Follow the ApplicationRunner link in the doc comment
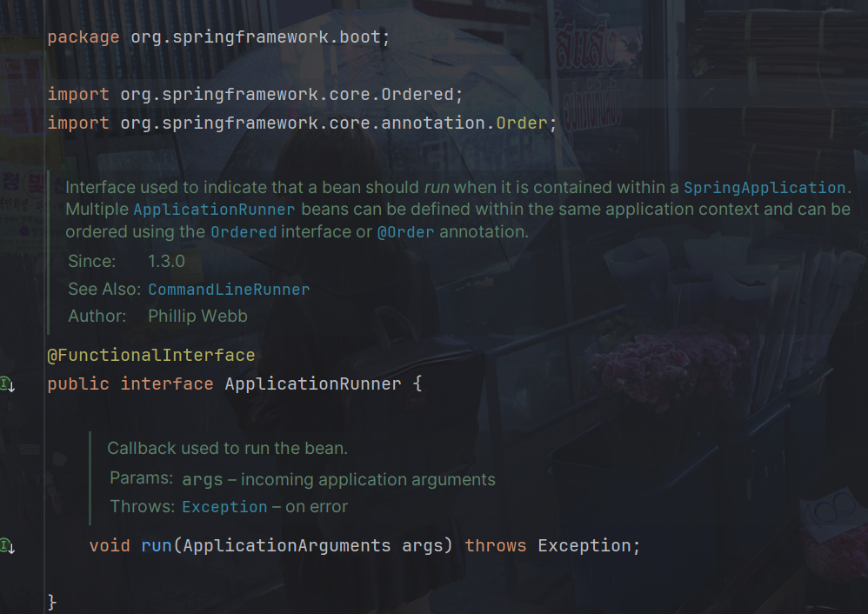 click(214, 210)
